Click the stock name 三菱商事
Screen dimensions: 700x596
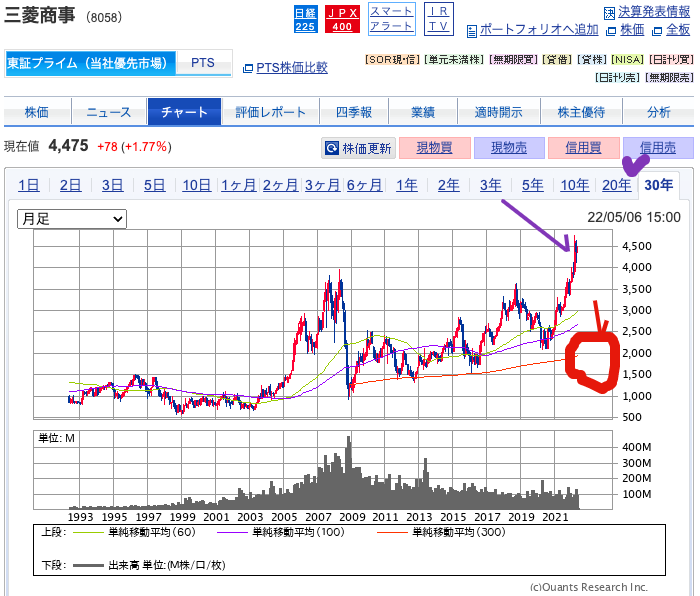click(39, 16)
